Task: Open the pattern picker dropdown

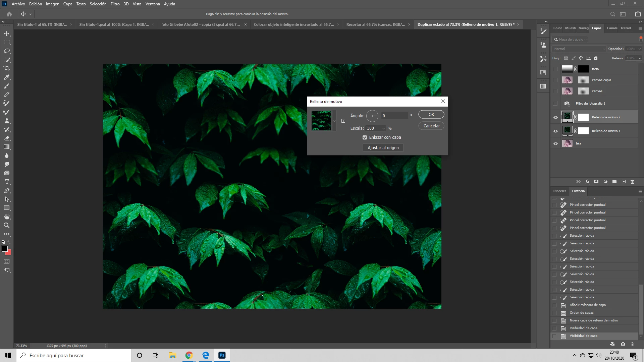Action: click(334, 121)
